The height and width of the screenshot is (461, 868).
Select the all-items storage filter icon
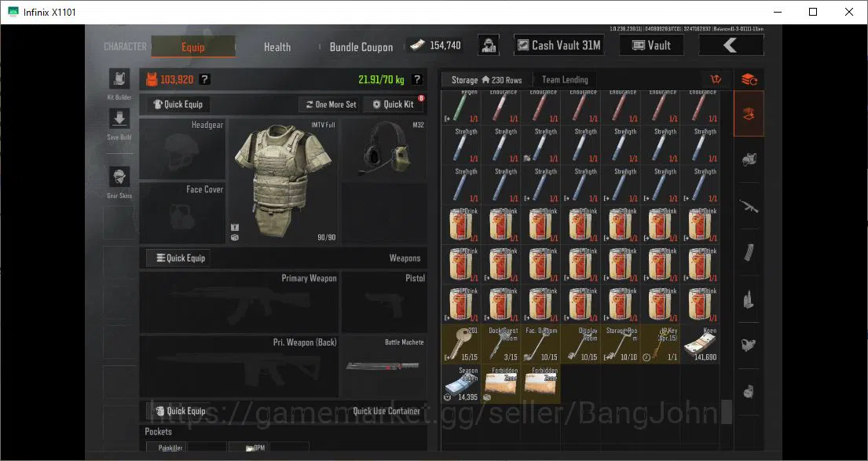click(x=749, y=114)
